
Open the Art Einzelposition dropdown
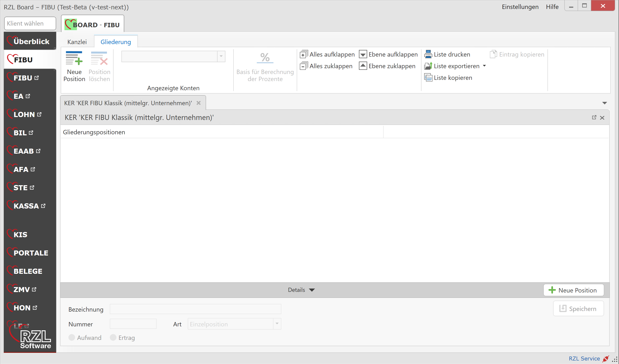pos(277,324)
